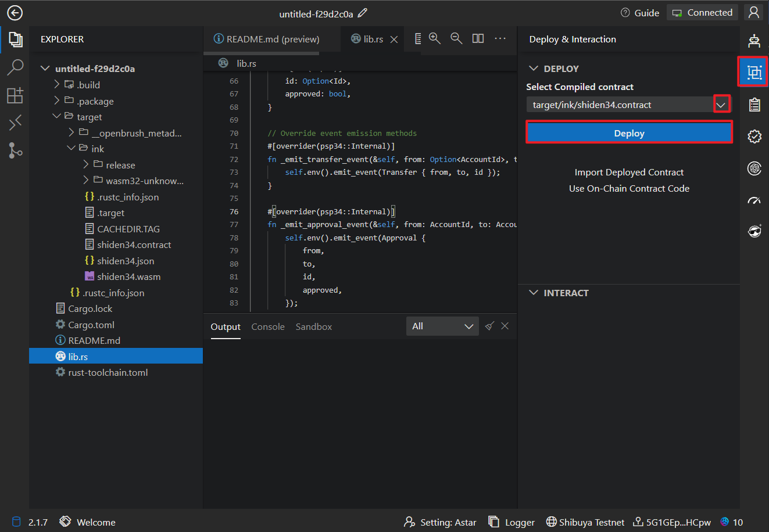769x532 pixels.
Task: Open the compiled contract dropdown arrow
Action: [x=721, y=105]
